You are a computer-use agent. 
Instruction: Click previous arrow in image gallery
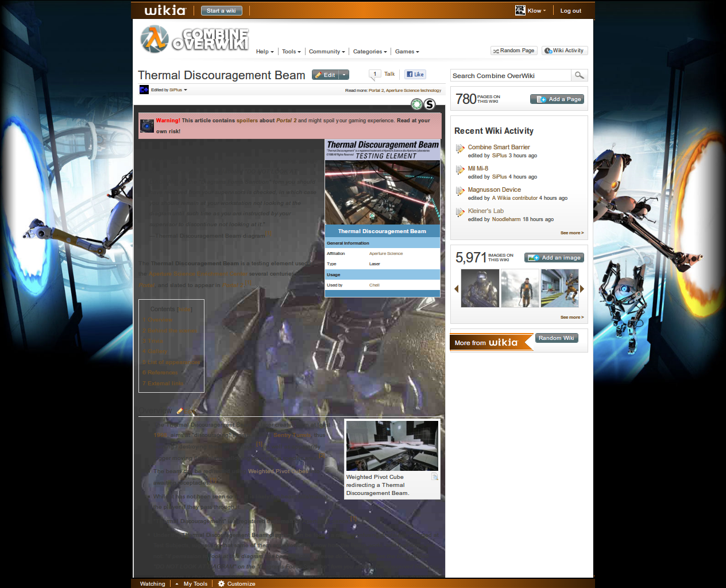457,289
